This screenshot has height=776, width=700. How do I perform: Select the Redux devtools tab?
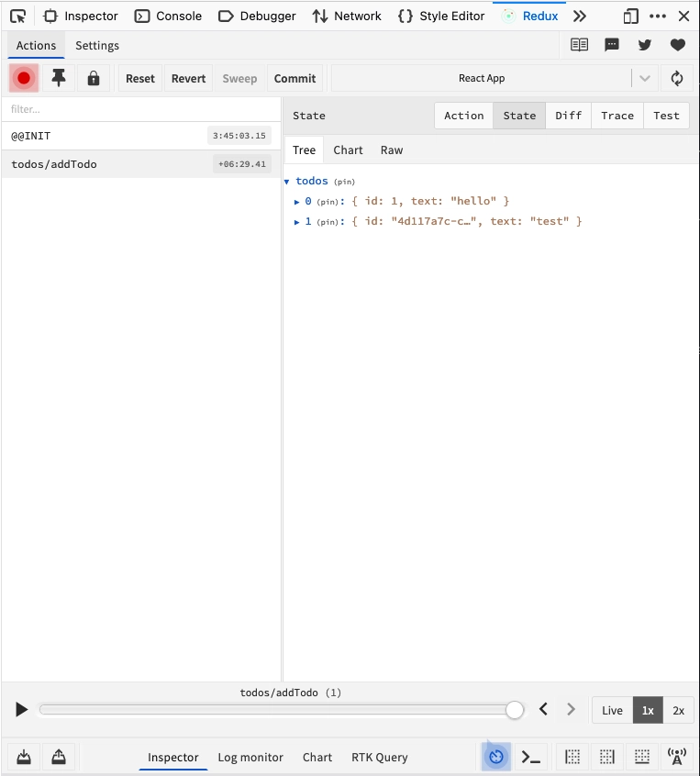pos(529,16)
